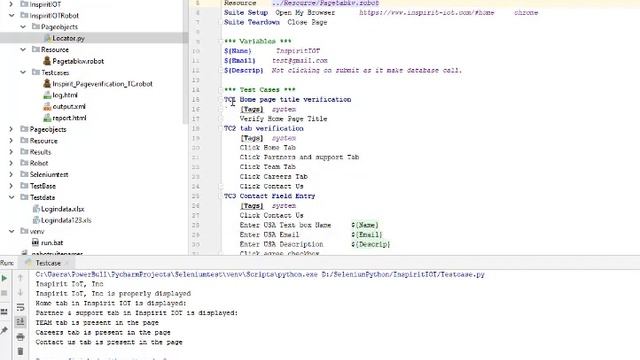Click the Logindata123.xls file icon
Screen dimensions: 640x360
[x=36, y=220]
